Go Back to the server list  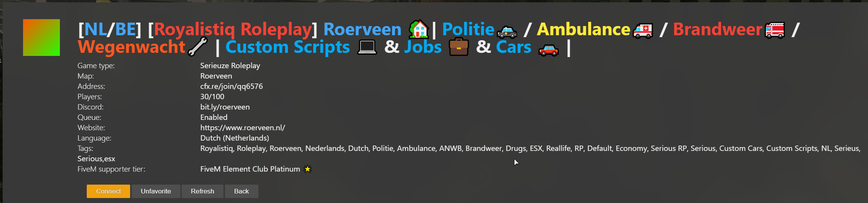tap(241, 191)
